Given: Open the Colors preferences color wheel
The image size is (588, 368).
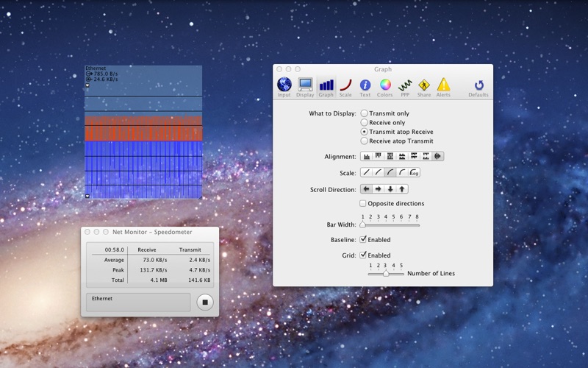Looking at the screenshot, I should (385, 85).
